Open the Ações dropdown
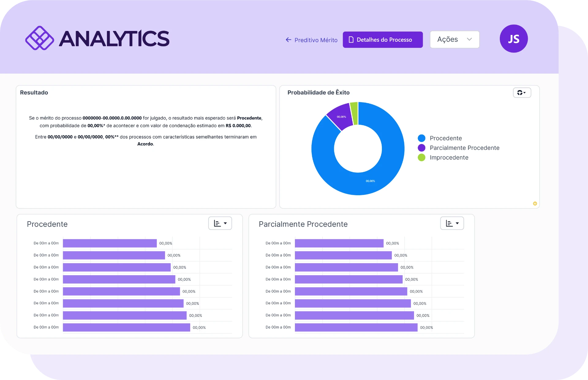This screenshot has height=380, width=588. 454,40
